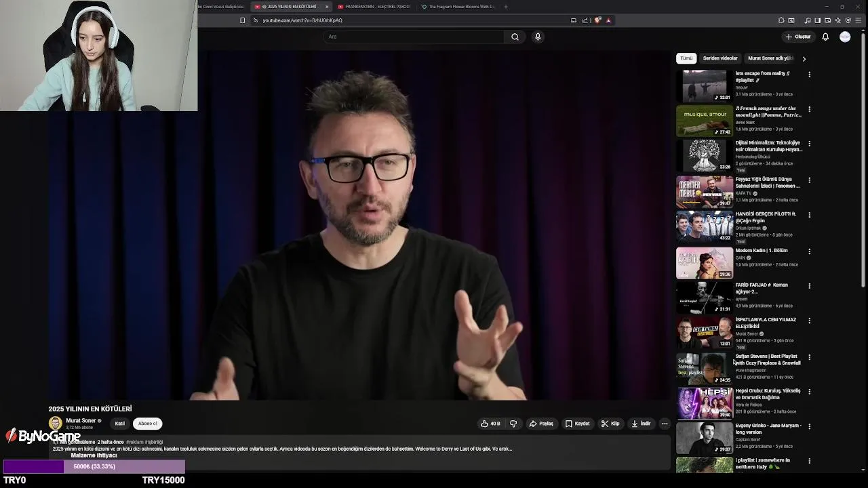Click the YouTube search magnifier icon
This screenshot has height=488, width=868.
coord(515,37)
